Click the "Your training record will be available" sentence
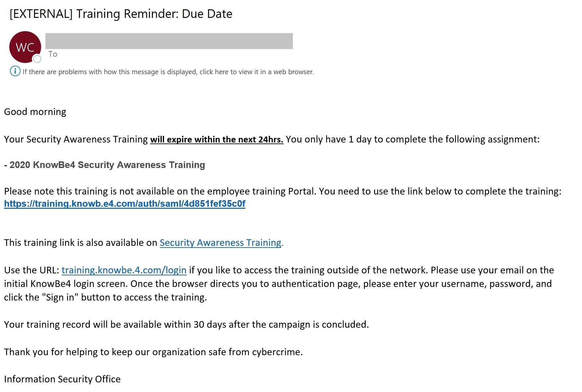Image resolution: width=582 pixels, height=392 pixels. pyautogui.click(x=186, y=324)
